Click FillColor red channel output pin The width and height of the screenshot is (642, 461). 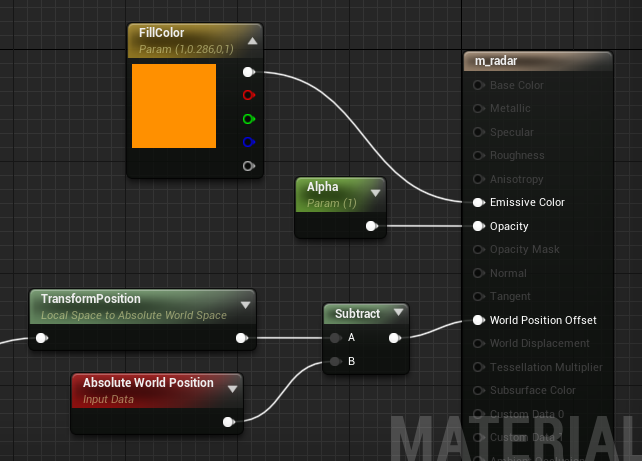248,95
